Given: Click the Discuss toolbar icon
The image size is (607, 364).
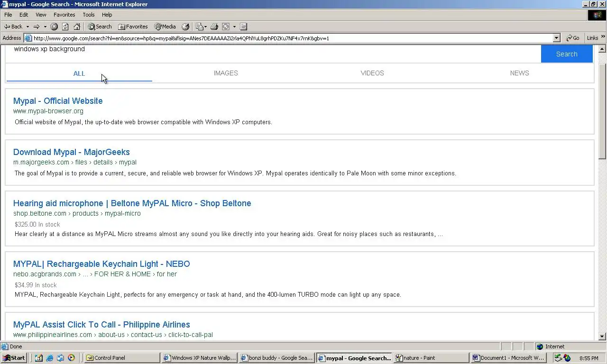Looking at the screenshot, I should coord(243,27).
